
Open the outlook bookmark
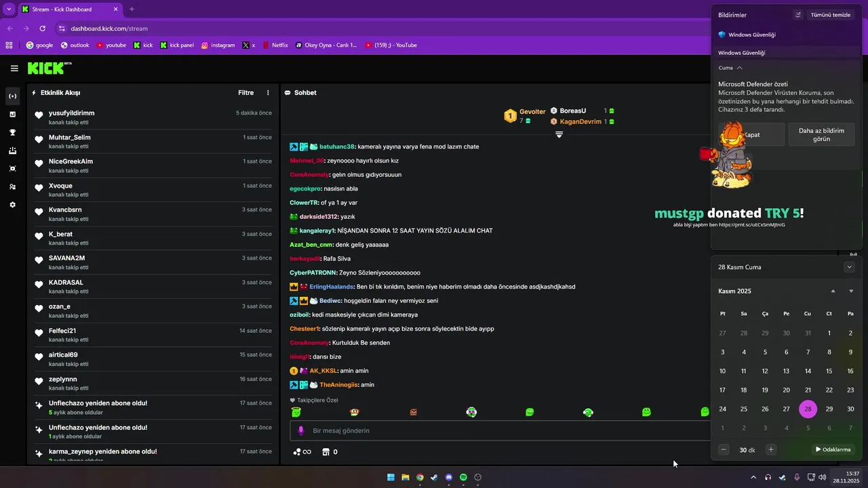coord(75,45)
